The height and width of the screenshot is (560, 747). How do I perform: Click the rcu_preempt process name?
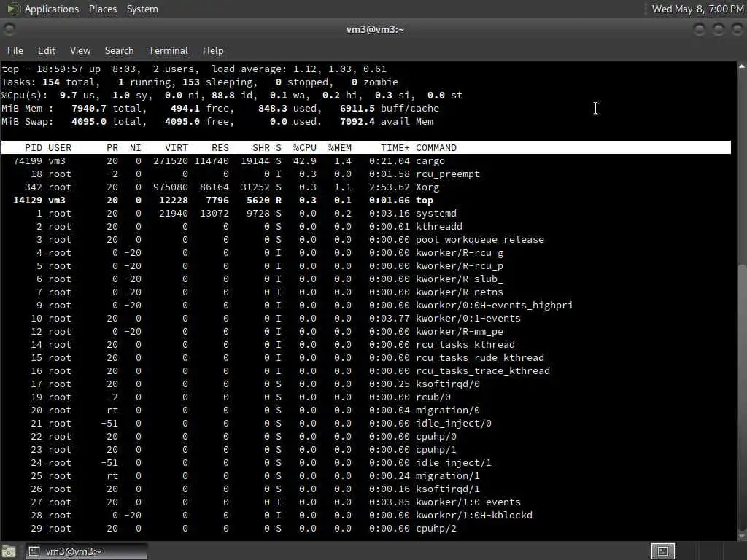[x=447, y=174]
